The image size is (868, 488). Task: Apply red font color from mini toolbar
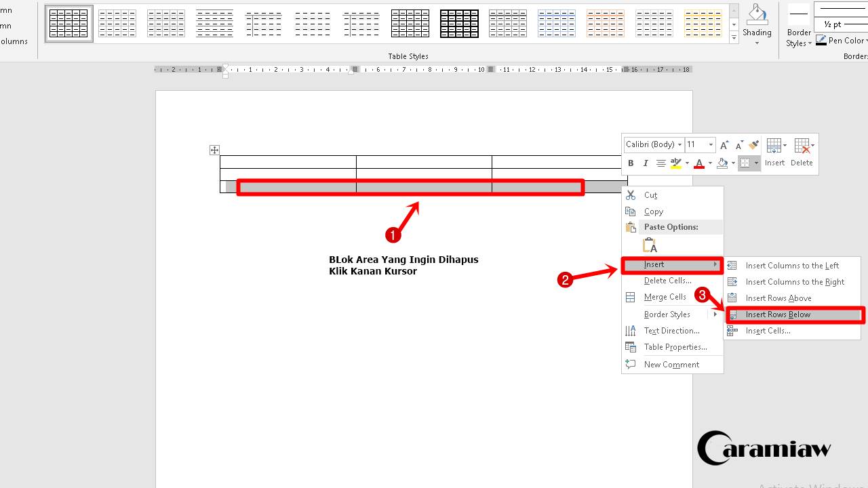click(699, 163)
